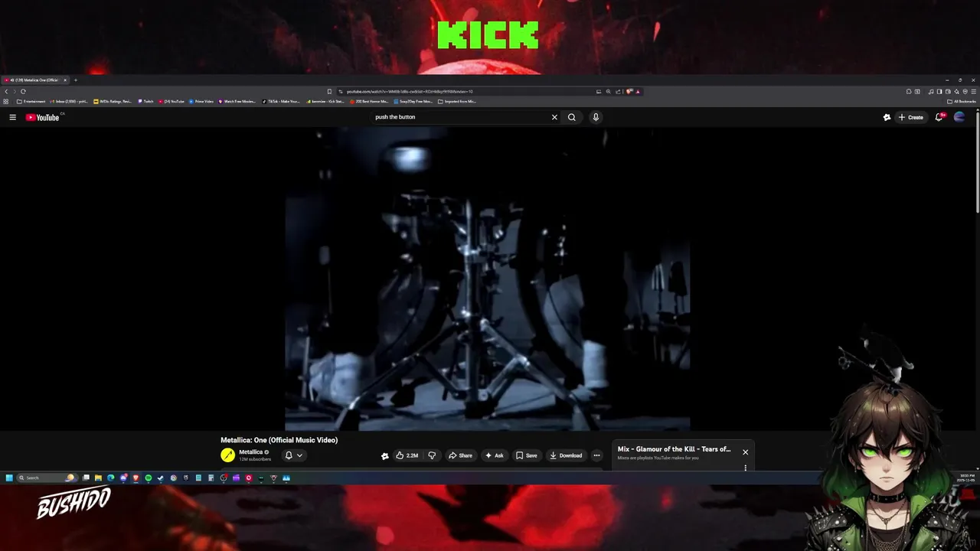Click the taskbar clock
980x551 pixels.
coord(966,478)
